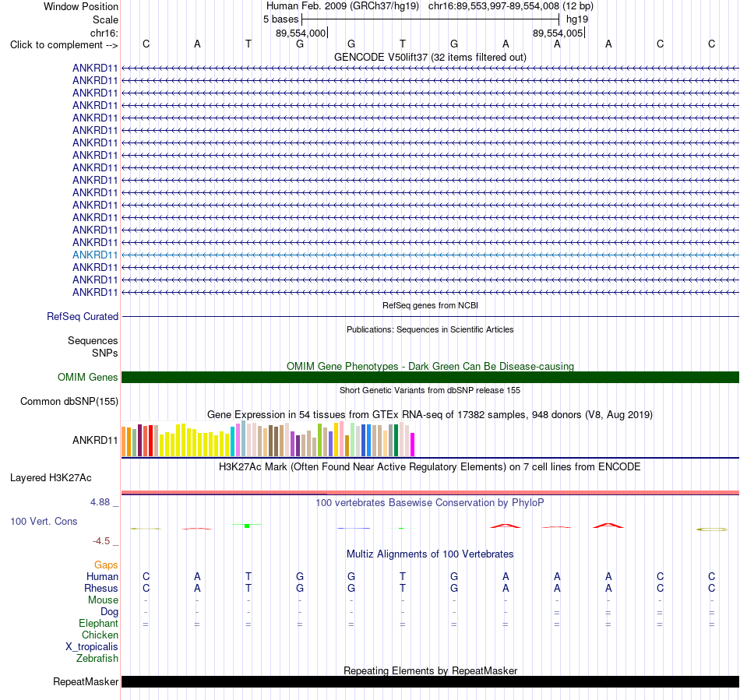Image resolution: width=740 pixels, height=700 pixels.
Task: Open GENCODE V50lift37 track title
Action: 430,57
